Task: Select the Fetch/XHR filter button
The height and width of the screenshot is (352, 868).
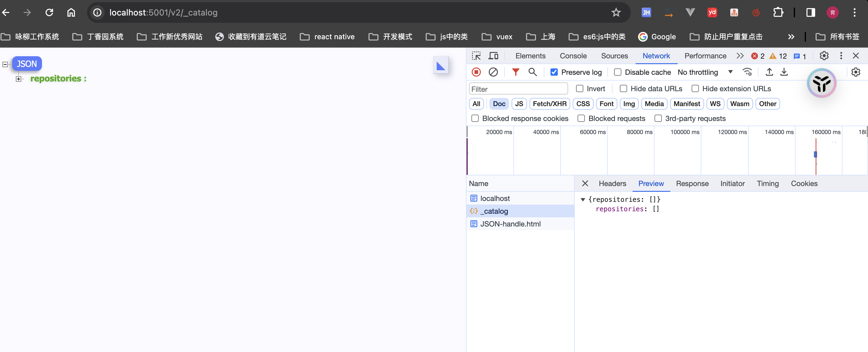Action: [549, 103]
